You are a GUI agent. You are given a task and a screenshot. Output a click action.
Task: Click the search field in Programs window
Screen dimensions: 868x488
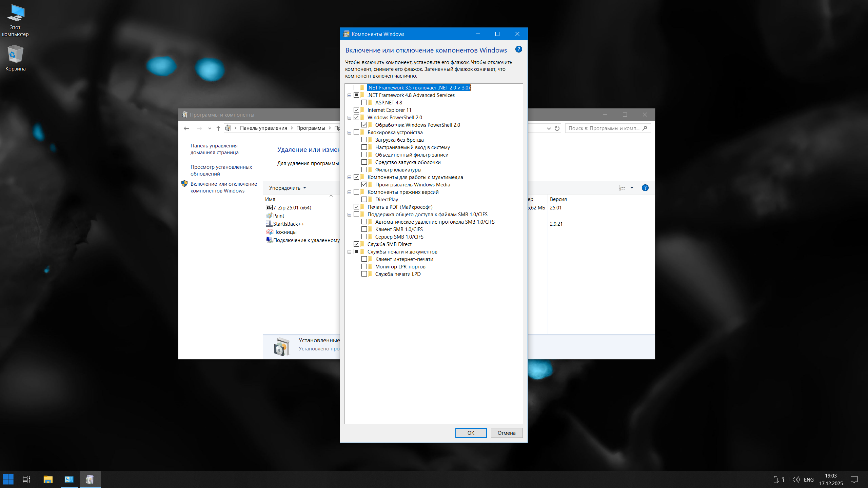click(x=604, y=128)
